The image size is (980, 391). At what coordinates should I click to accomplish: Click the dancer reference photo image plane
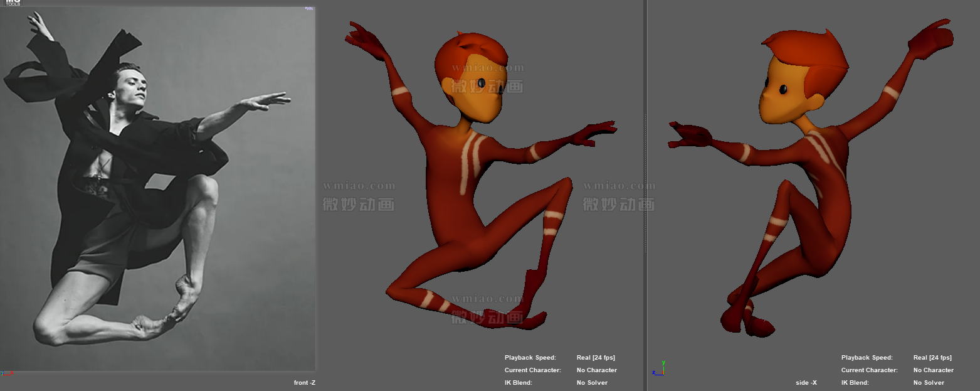[157, 188]
